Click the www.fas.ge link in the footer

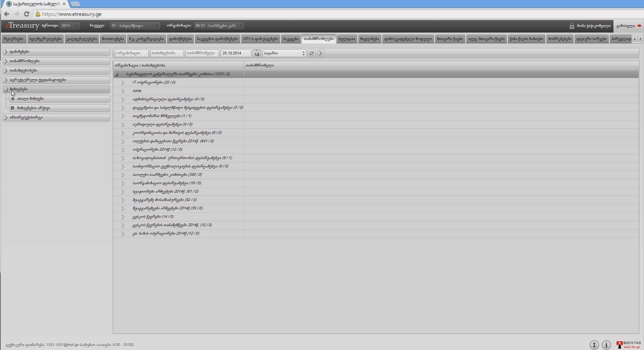632,347
